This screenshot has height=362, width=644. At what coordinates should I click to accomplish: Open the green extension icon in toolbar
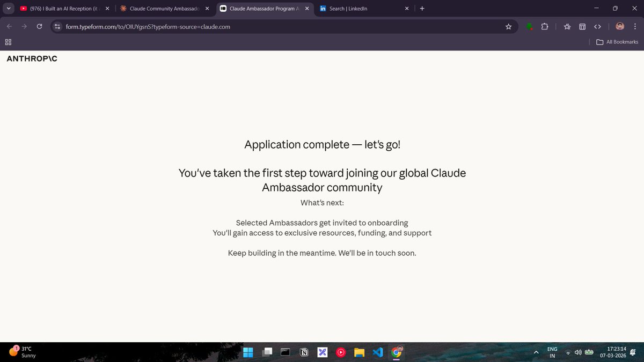[529, 26]
